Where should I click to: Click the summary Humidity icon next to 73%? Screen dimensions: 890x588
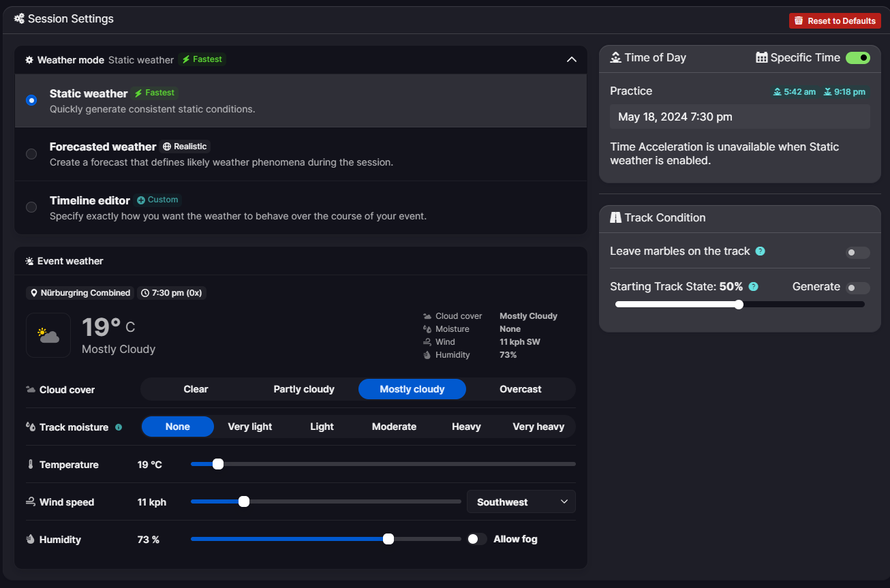[x=427, y=355]
